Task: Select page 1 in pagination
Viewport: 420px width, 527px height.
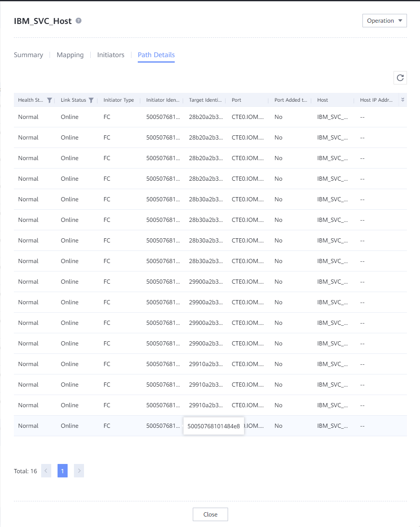Action: [63, 471]
